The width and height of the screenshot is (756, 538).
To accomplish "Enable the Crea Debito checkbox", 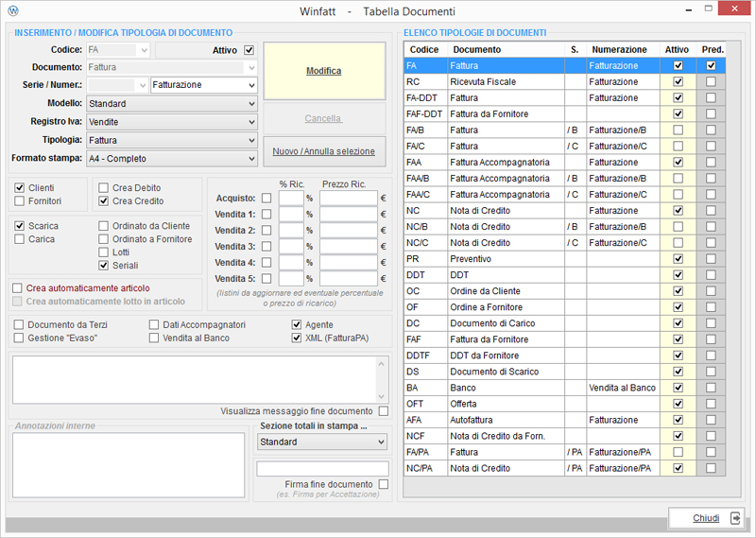I will (x=103, y=188).
